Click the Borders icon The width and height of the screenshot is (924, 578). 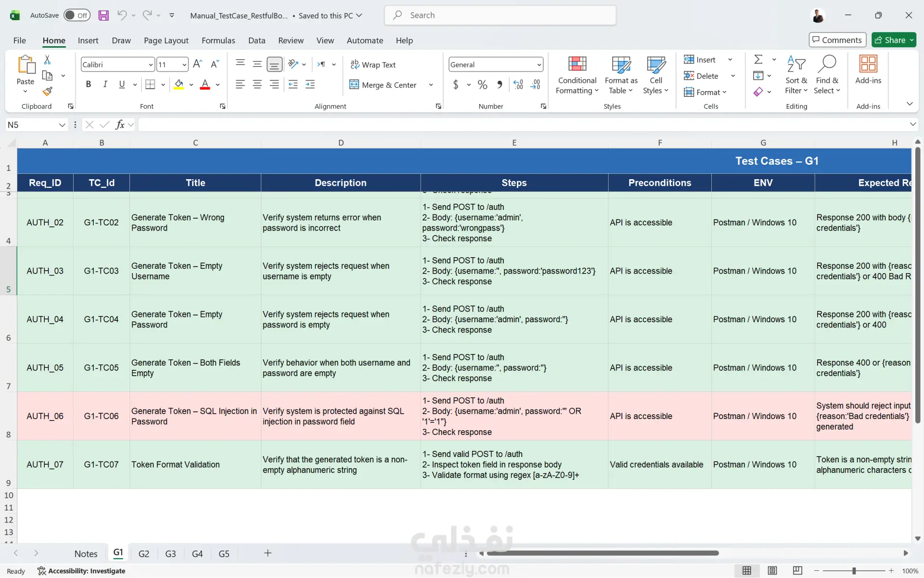[x=150, y=84]
